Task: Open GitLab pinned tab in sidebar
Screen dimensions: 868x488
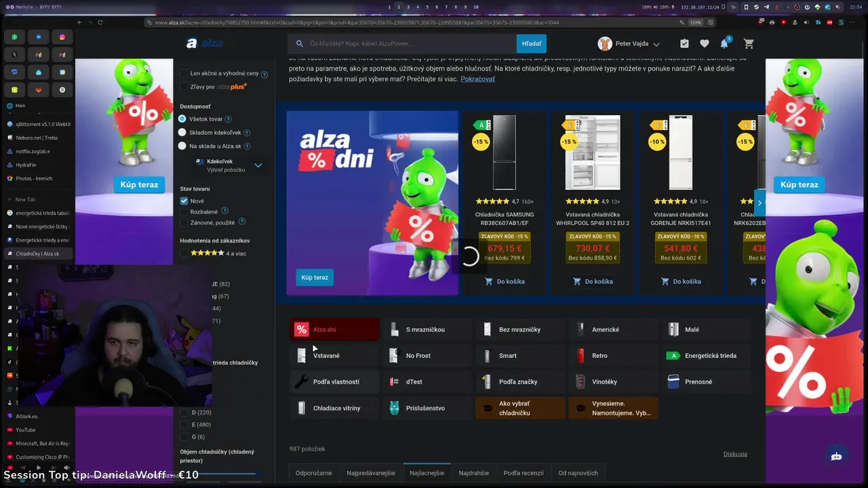Action: (38, 89)
